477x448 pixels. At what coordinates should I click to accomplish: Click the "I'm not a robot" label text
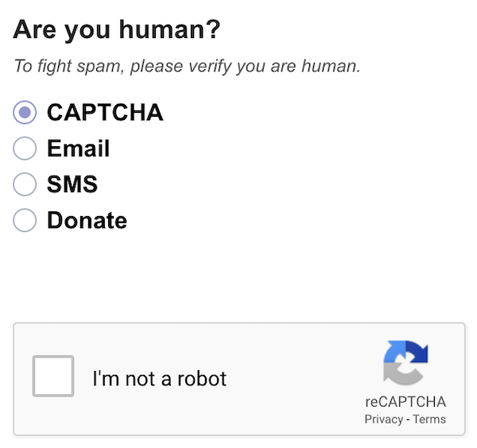click(159, 379)
